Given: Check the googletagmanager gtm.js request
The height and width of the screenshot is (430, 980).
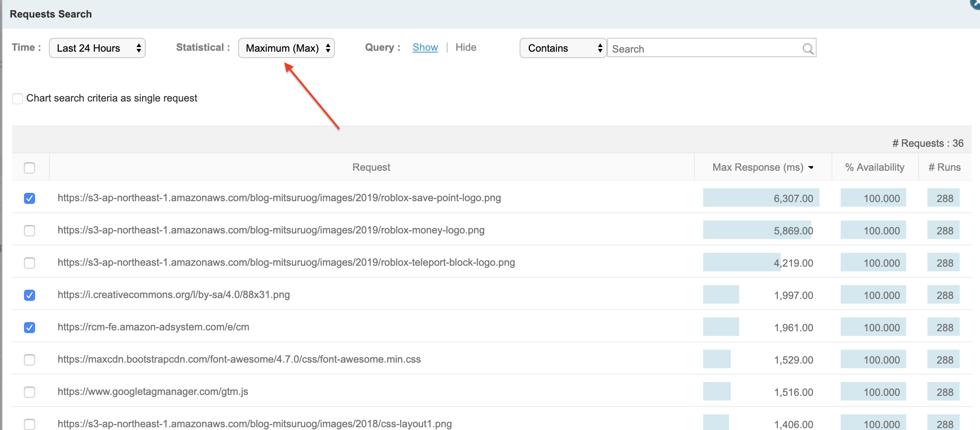Looking at the screenshot, I should coord(30,392).
